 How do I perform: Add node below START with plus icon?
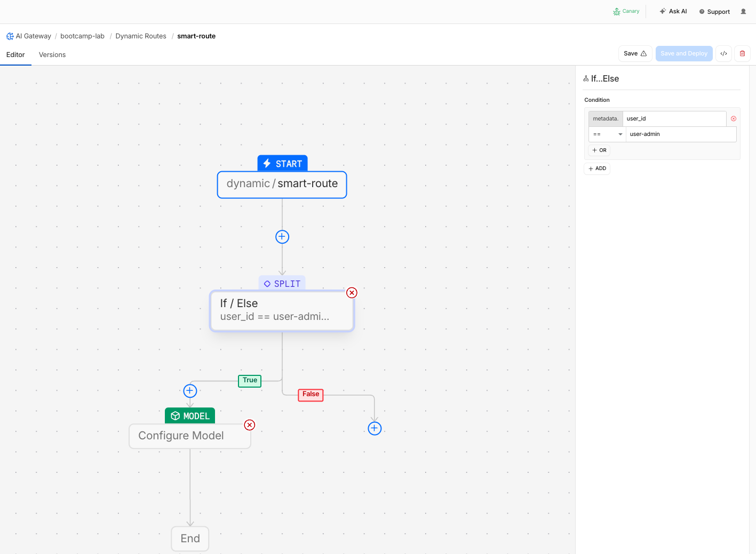(x=282, y=237)
